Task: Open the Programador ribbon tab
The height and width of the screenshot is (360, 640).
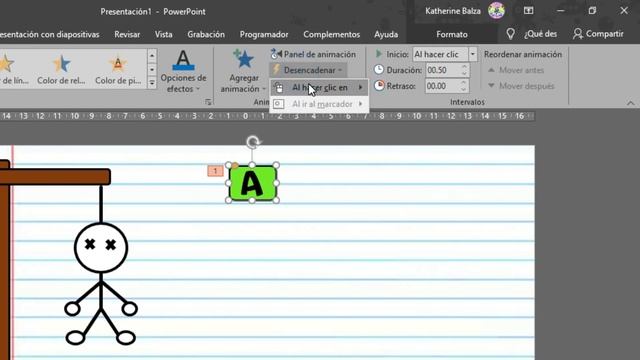Action: pos(264,35)
